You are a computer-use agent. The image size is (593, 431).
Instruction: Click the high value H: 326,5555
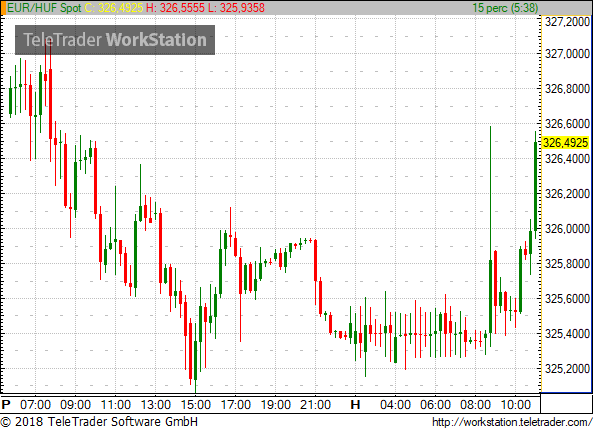click(x=175, y=8)
